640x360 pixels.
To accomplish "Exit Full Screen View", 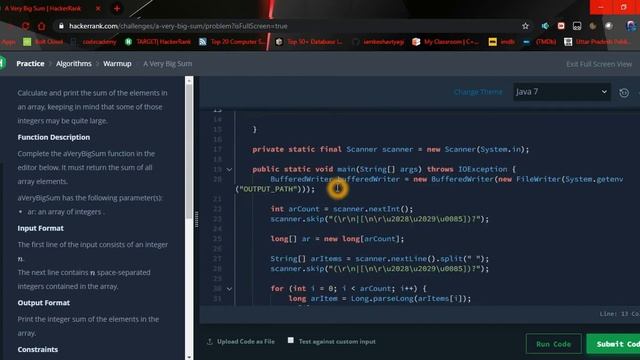I will (599, 64).
